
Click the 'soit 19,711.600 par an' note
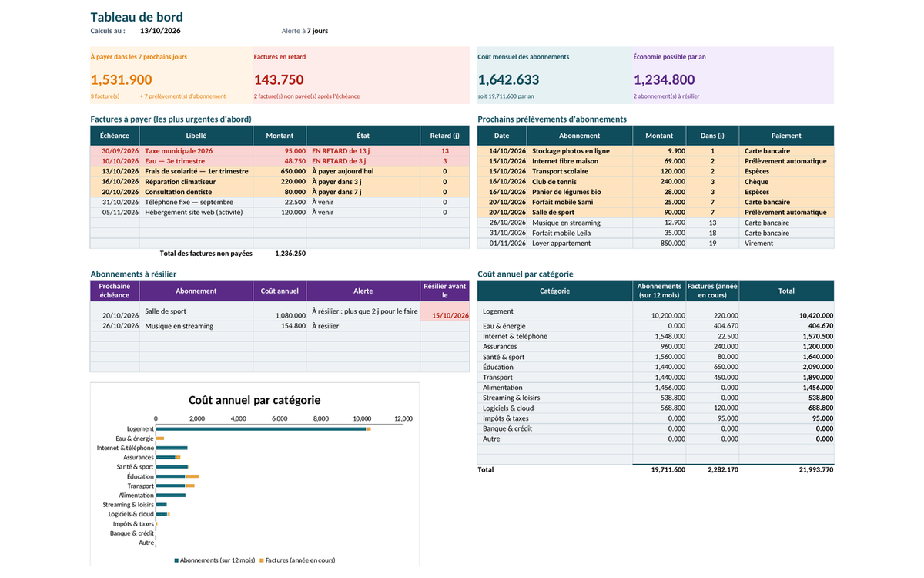pos(506,96)
